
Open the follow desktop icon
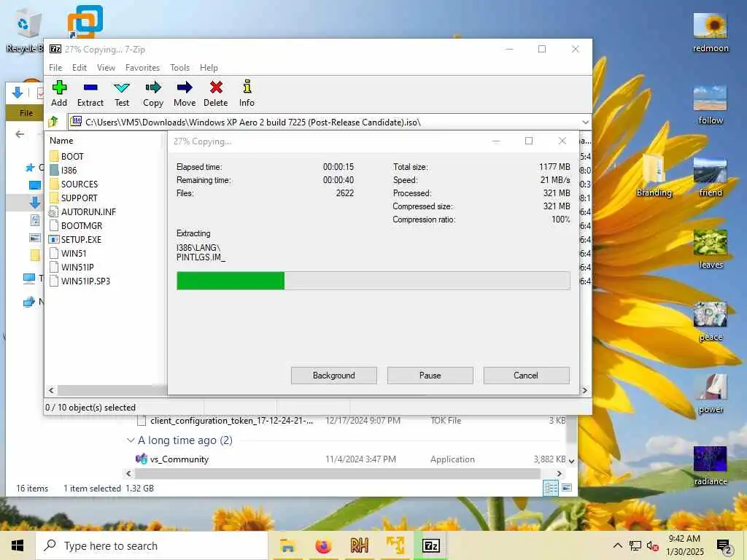tap(710, 105)
